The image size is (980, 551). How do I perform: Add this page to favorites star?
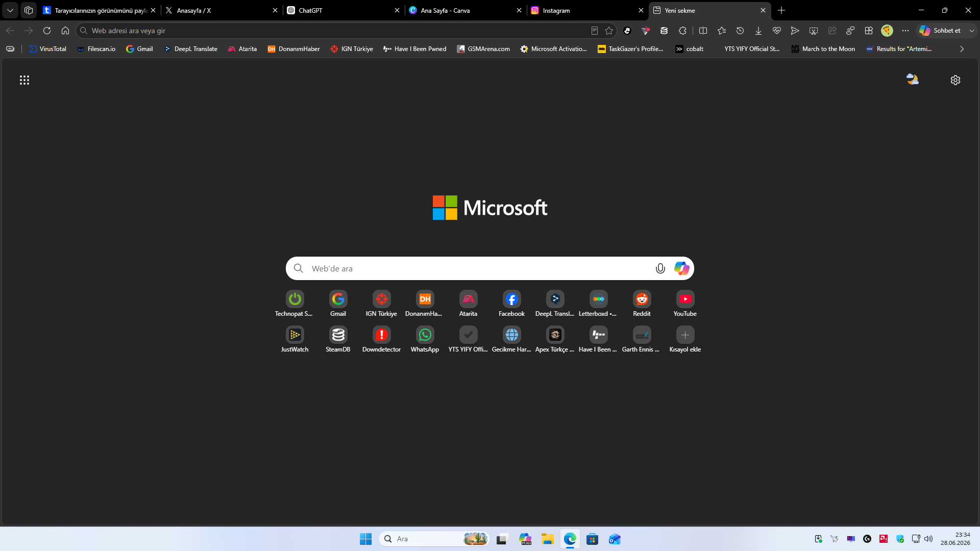[609, 31]
